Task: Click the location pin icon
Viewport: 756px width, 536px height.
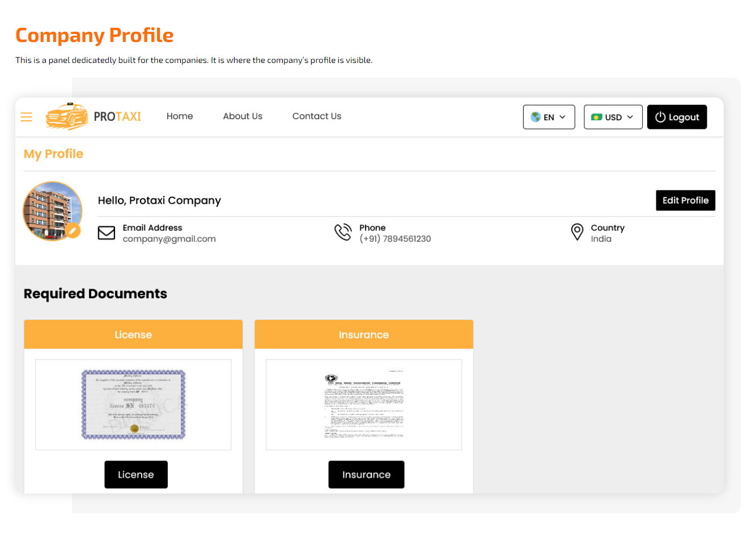Action: [577, 232]
